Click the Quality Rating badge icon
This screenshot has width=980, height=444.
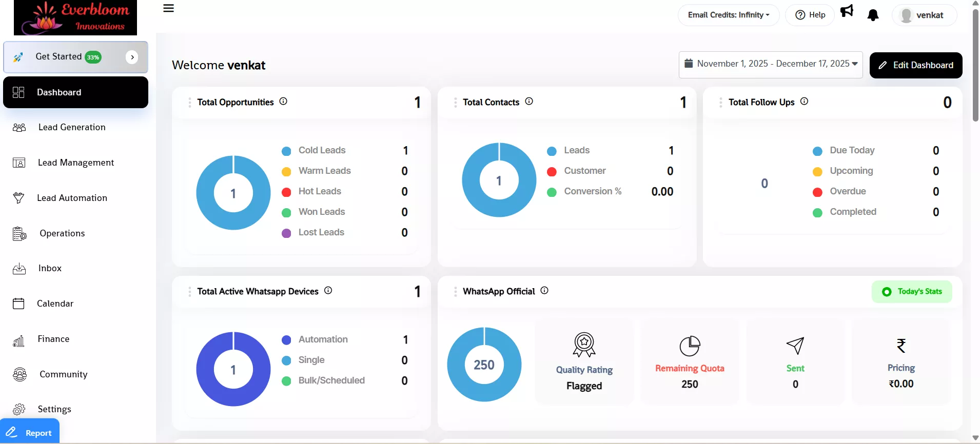[584, 345]
